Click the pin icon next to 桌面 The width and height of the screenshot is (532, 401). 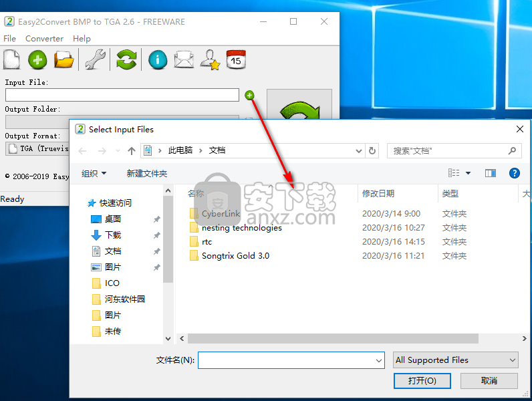click(157, 219)
